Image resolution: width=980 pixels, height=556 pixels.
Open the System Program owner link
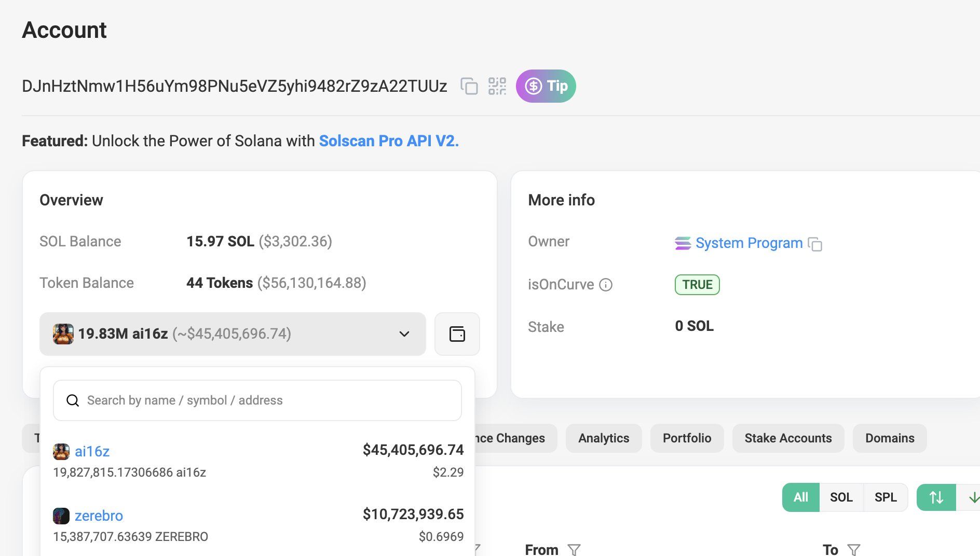tap(748, 243)
